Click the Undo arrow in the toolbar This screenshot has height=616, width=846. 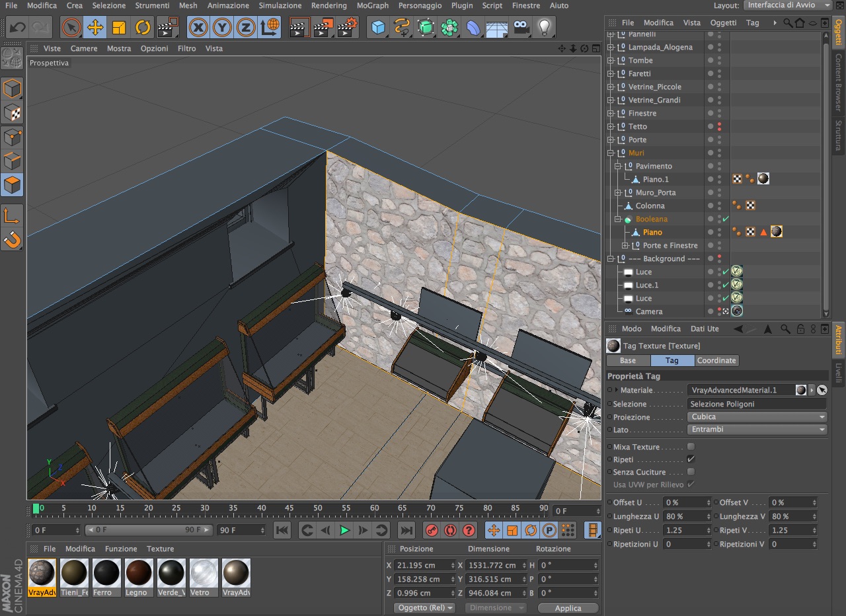point(18,28)
